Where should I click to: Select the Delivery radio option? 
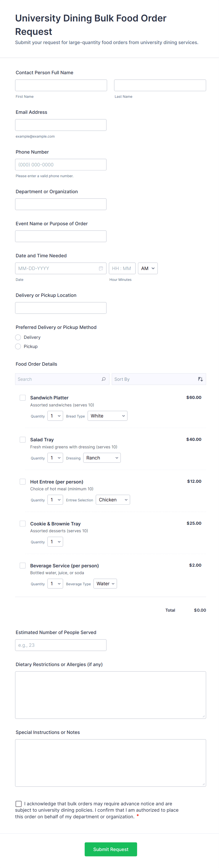click(18, 337)
